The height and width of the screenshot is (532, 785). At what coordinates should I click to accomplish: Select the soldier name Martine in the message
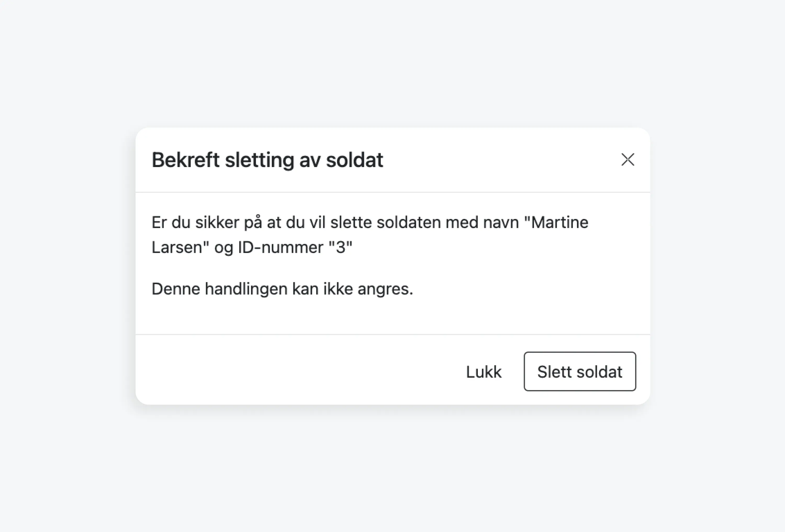559,222
